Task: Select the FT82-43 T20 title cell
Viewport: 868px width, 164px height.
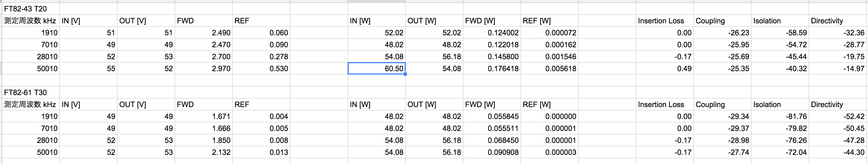Action: click(x=26, y=9)
